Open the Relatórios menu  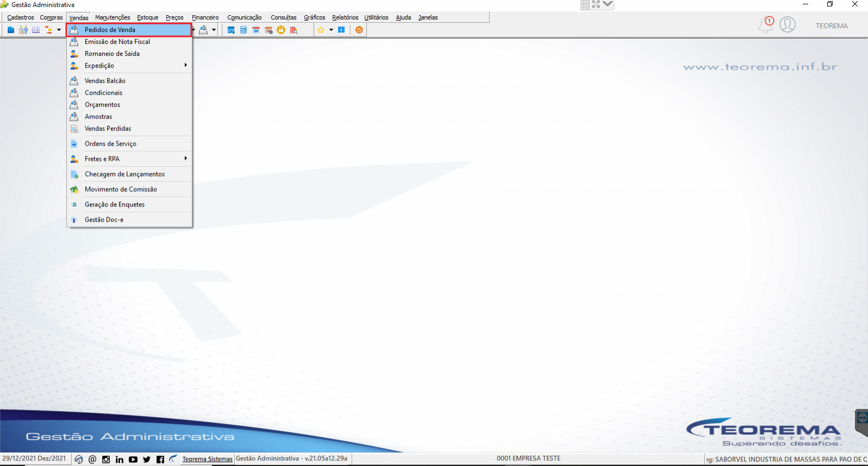(345, 17)
